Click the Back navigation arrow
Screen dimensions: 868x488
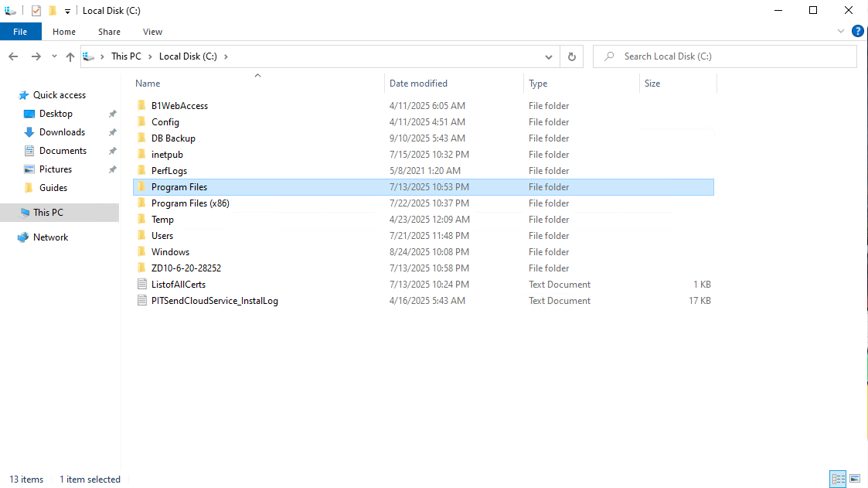tap(13, 56)
